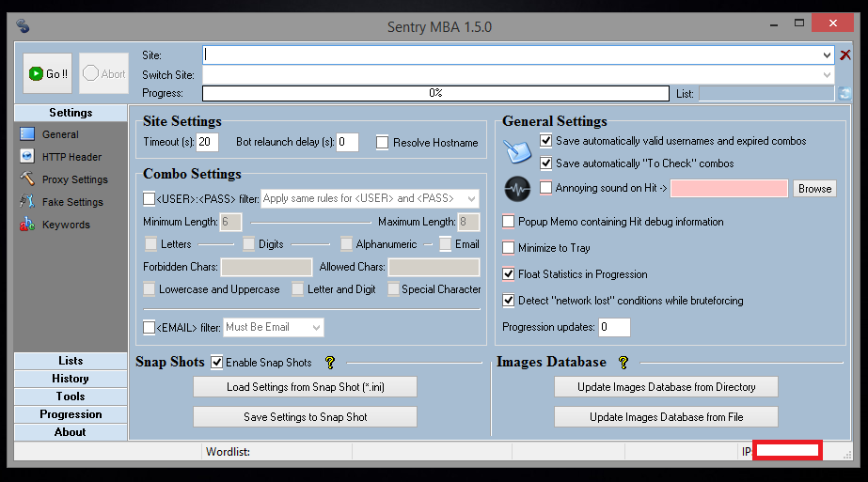Click the Go !! button
868x482 pixels.
48,73
